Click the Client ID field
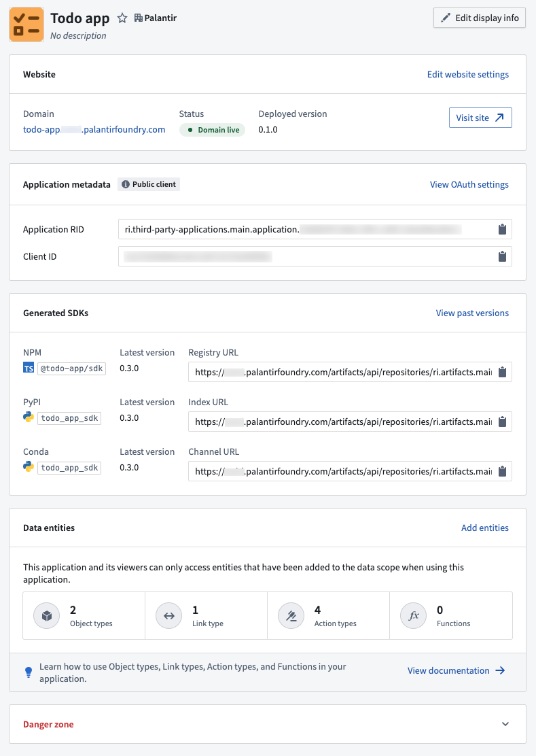Image resolution: width=536 pixels, height=756 pixels. coord(315,256)
